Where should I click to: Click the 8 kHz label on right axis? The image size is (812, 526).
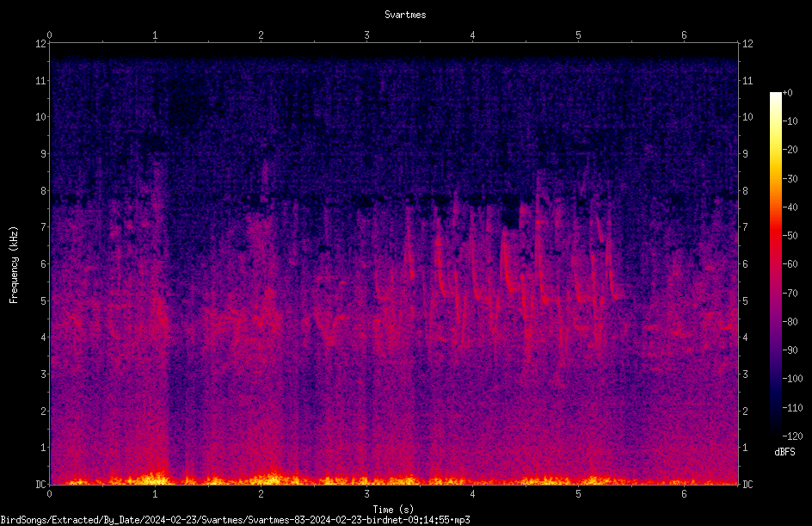tap(745, 191)
